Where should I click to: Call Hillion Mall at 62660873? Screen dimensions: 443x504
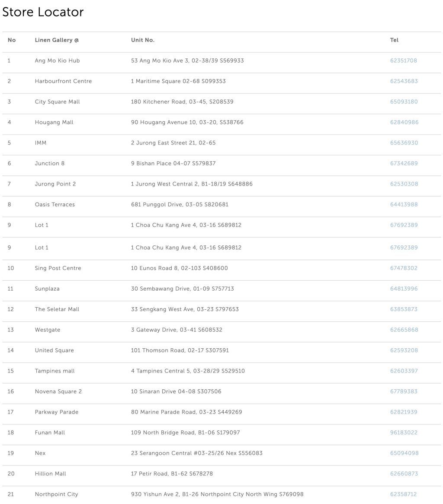[404, 474]
